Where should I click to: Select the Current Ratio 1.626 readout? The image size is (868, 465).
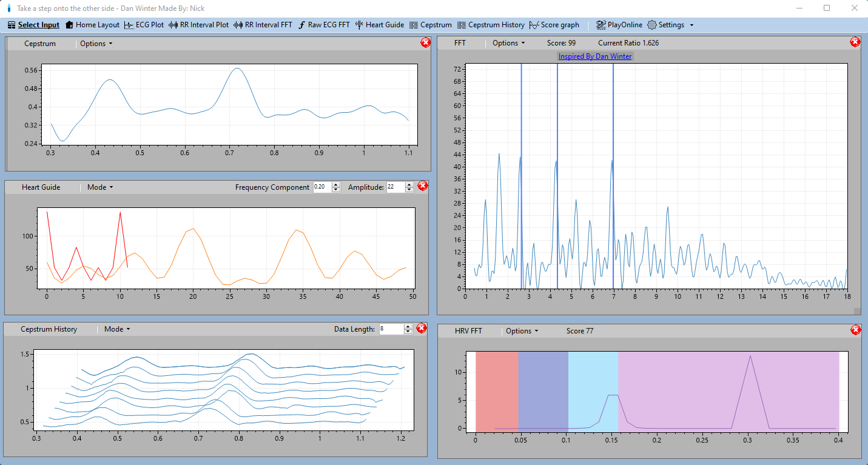click(x=628, y=43)
